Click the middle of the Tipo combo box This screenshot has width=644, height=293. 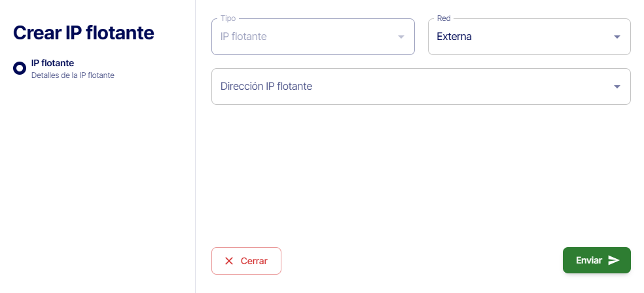[313, 37]
